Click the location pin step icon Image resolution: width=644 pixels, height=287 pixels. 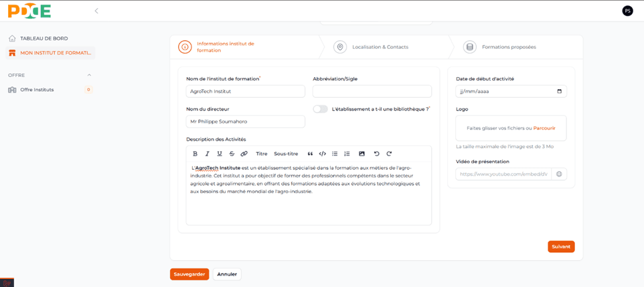pos(340,47)
